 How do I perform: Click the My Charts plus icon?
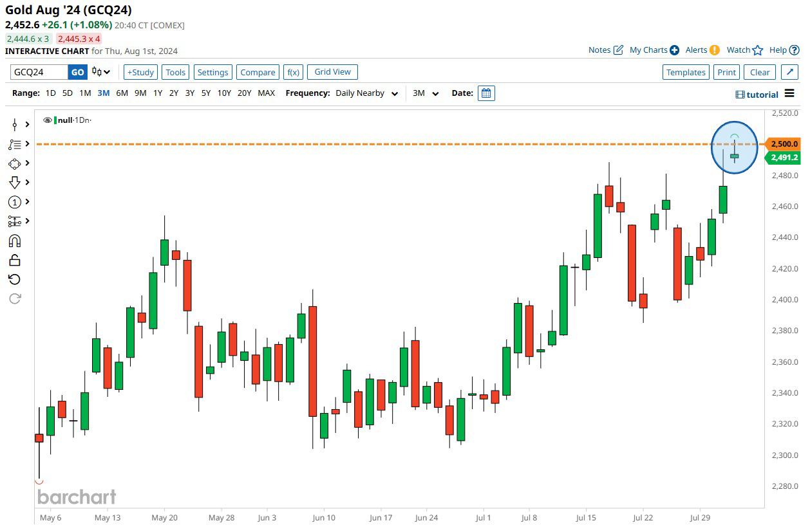[674, 50]
